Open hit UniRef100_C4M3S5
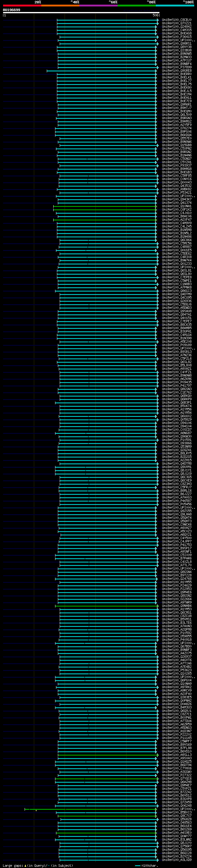The image size is (197, 868). pyautogui.click(x=176, y=30)
